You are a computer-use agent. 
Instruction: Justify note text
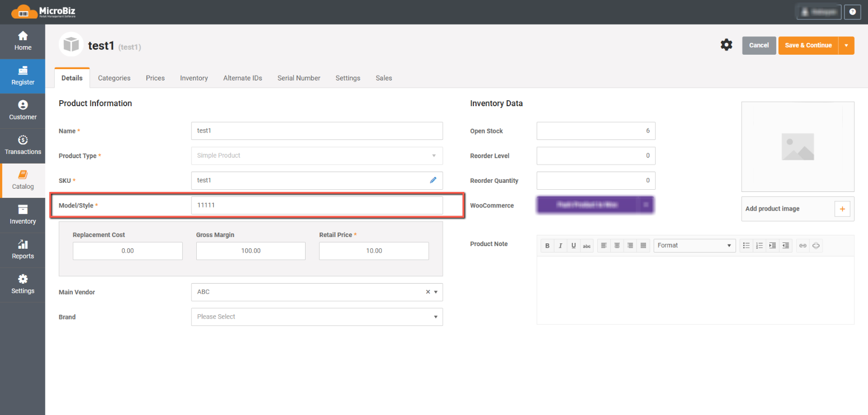tap(643, 246)
